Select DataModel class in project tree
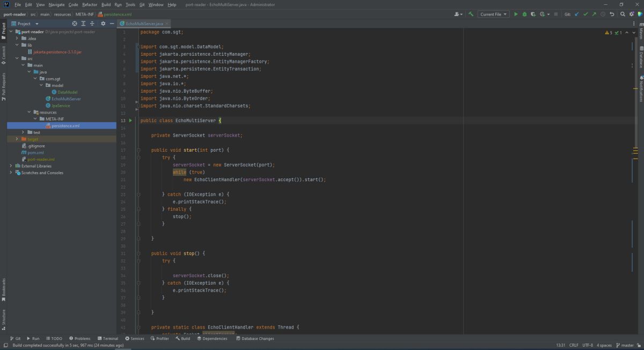 click(67, 92)
